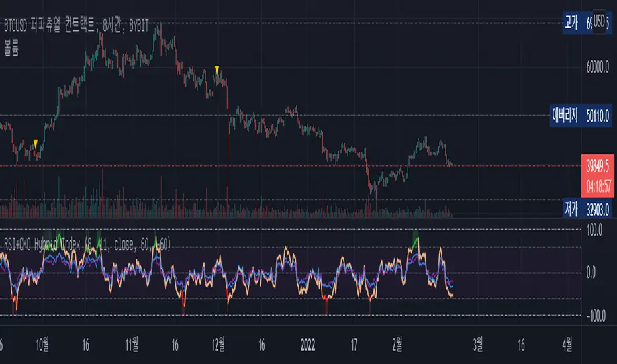Click the BTCUSD chart title legend
Screen dimensions: 617x364
[x=76, y=26]
